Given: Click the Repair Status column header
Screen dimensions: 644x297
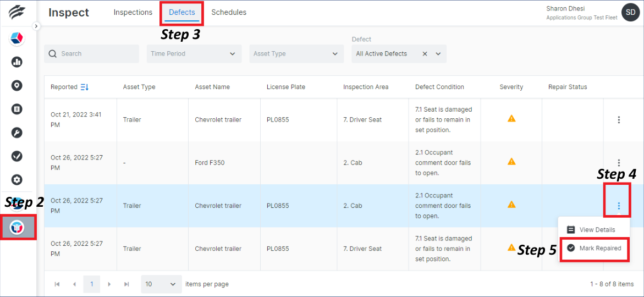Looking at the screenshot, I should coord(568,87).
